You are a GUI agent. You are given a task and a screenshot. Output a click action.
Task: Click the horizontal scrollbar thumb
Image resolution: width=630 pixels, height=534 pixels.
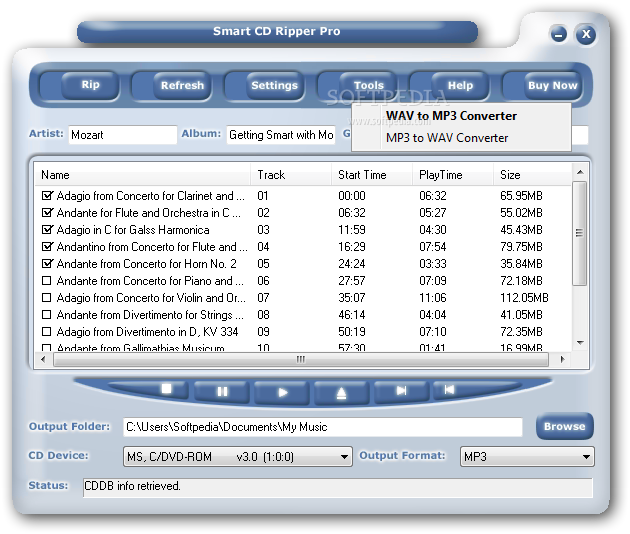point(301,359)
